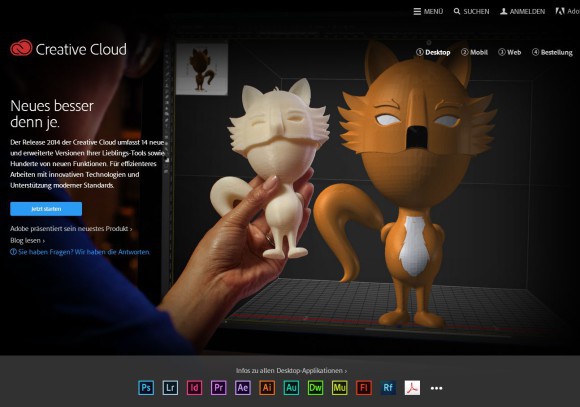The height and width of the screenshot is (407, 580).
Task: Open the Premiere Pro (Pr) app icon
Action: pos(219,388)
